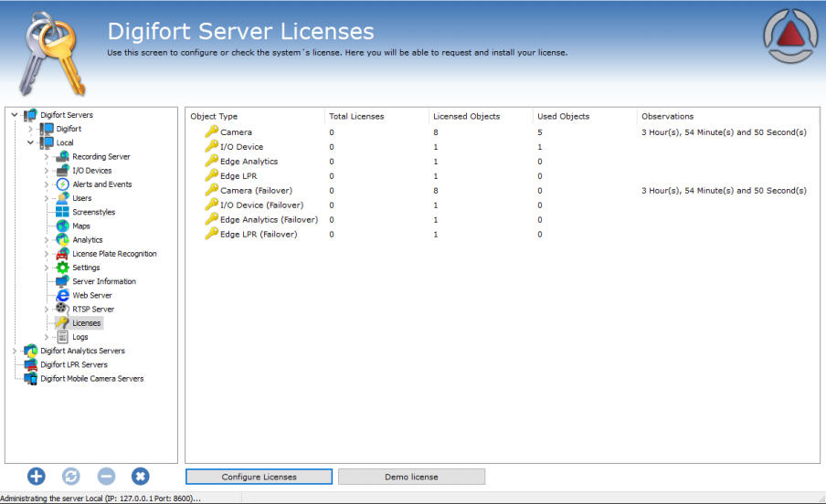Click the Settings gear icon
This screenshot has width=826, height=504.
[x=62, y=267]
